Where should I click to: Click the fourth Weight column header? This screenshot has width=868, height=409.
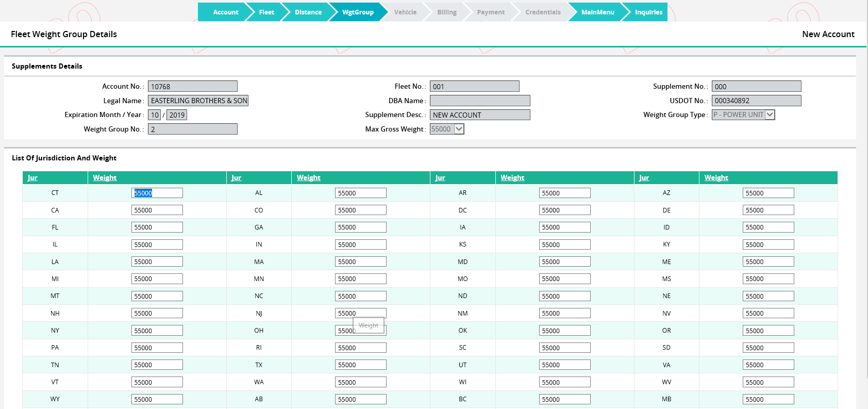(x=716, y=177)
